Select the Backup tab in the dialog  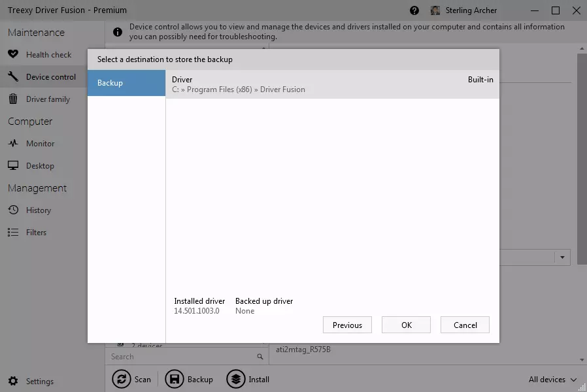(127, 83)
